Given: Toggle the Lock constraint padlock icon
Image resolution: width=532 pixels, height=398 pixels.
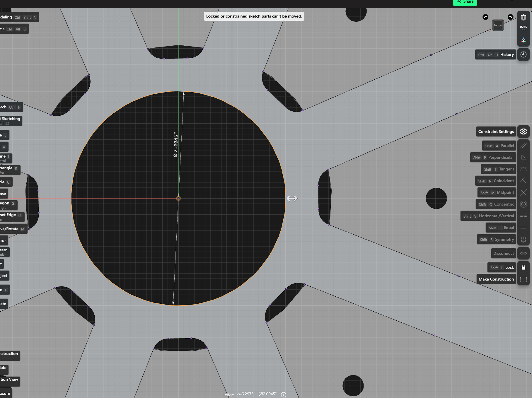Looking at the screenshot, I should 523,267.
